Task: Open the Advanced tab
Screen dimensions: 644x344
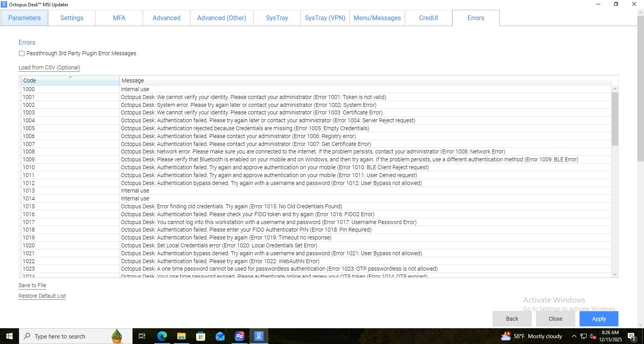Action: point(167,18)
